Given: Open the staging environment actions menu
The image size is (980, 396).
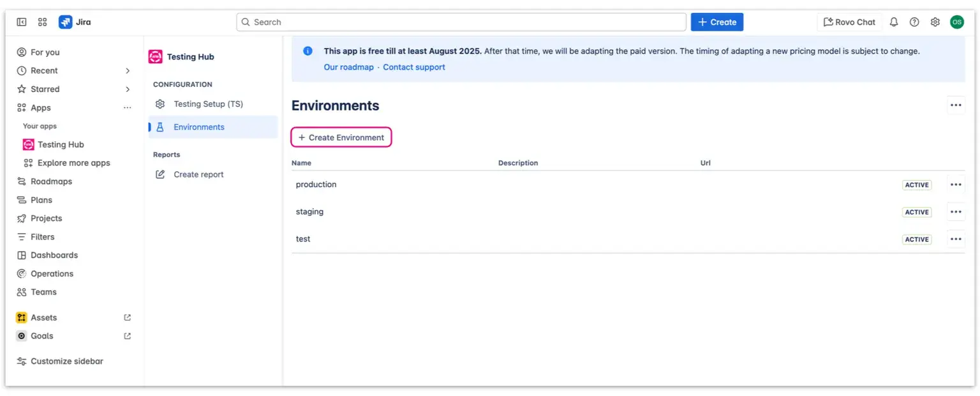Looking at the screenshot, I should (x=955, y=211).
